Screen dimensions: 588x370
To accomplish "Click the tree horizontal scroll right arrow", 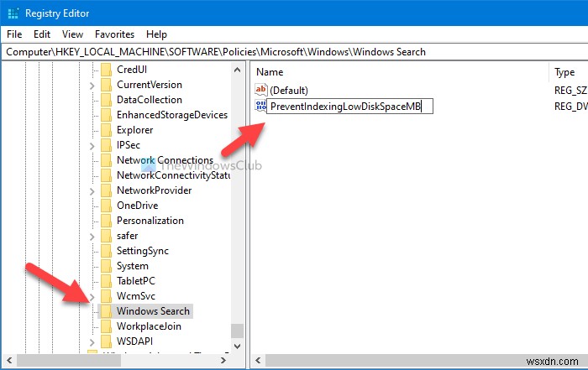I will [x=223, y=361].
